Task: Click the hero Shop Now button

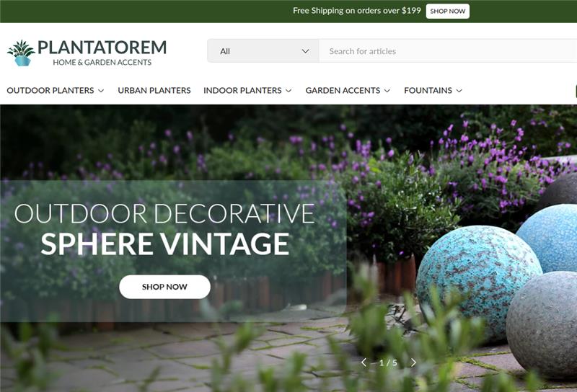Action: 165,287
